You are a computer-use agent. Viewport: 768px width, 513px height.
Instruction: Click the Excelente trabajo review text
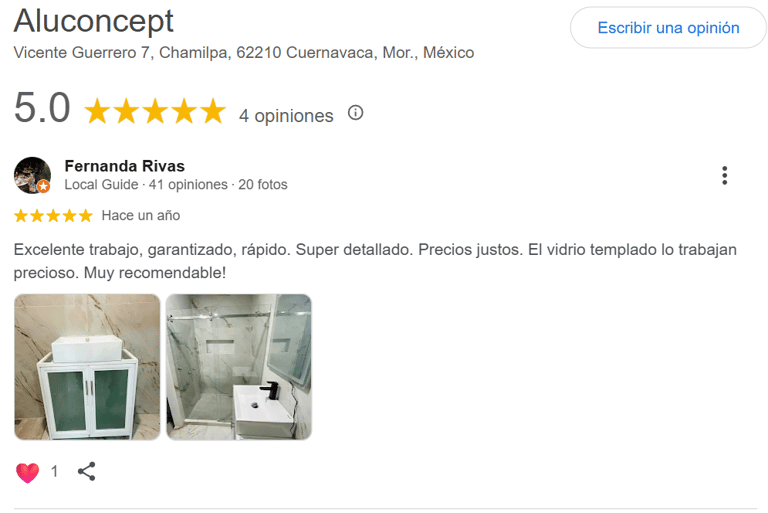375,260
